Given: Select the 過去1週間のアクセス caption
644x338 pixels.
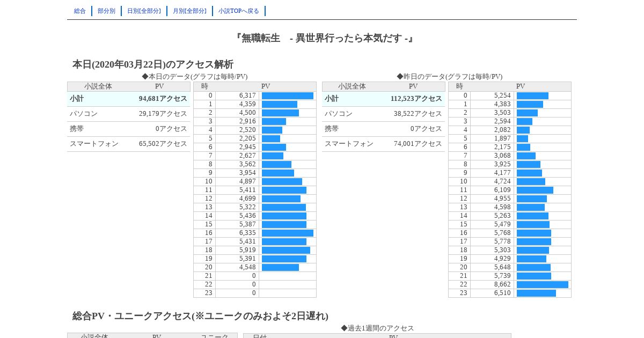Looking at the screenshot, I should [377, 328].
